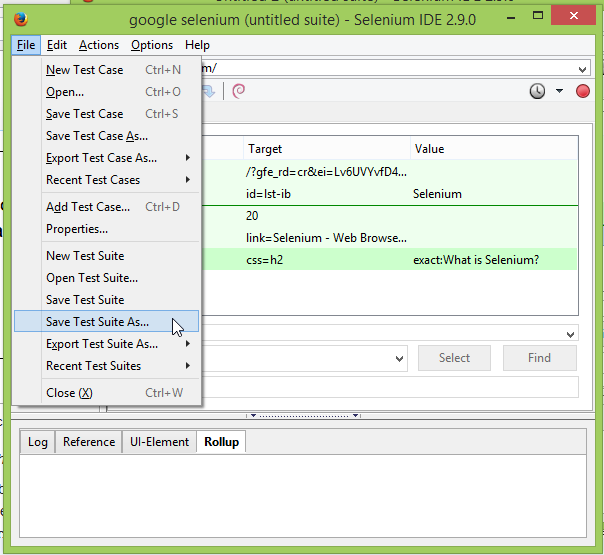Switch to the Reference tab
The width and height of the screenshot is (604, 555).
pos(89,442)
